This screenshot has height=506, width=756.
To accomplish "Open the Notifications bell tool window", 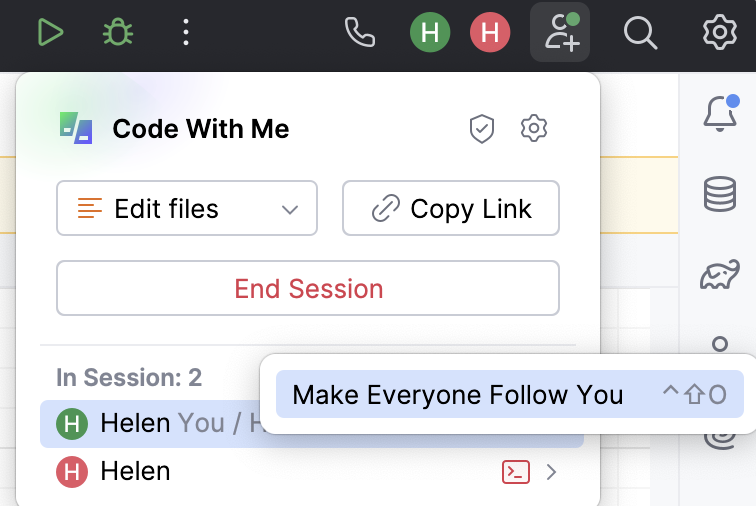I will point(720,115).
